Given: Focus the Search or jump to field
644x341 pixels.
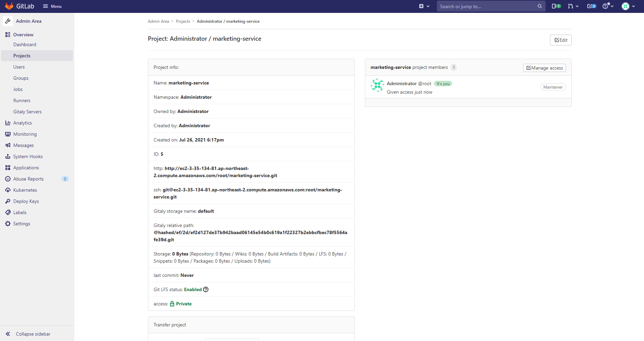Looking at the screenshot, I should pos(491,6).
